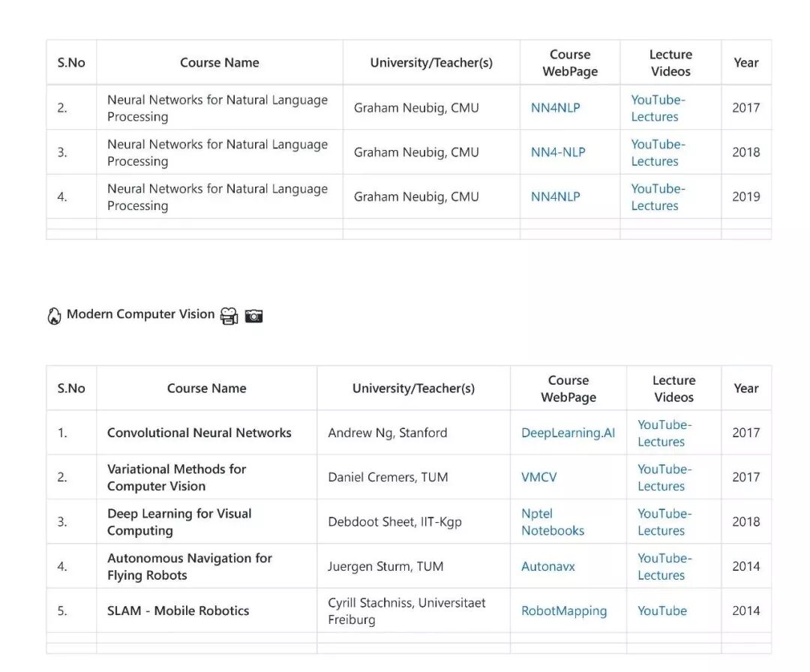Open YouTube-Lectures for Autonomous Navigation for Flying Robots
Image resolution: width=810 pixels, height=672 pixels.
click(x=664, y=566)
